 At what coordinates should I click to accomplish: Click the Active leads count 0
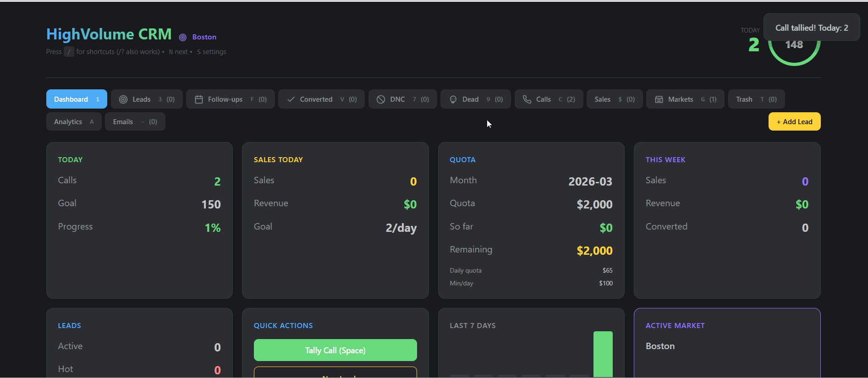(x=217, y=347)
